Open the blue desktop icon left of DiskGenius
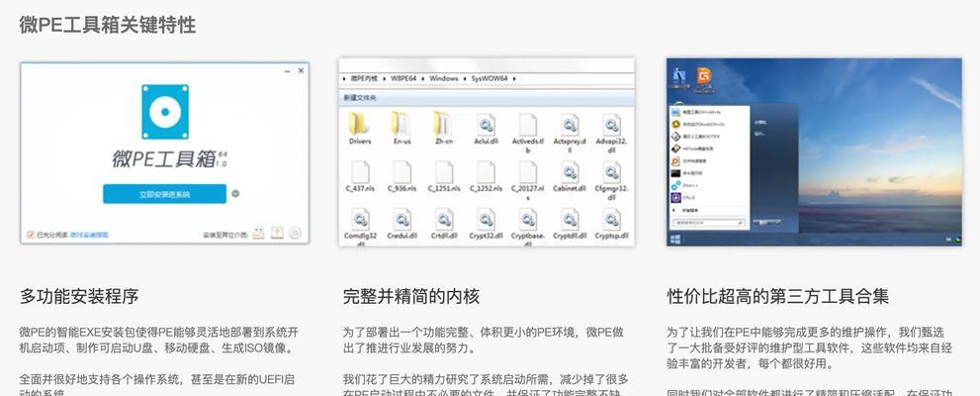980x396 pixels. tap(678, 79)
